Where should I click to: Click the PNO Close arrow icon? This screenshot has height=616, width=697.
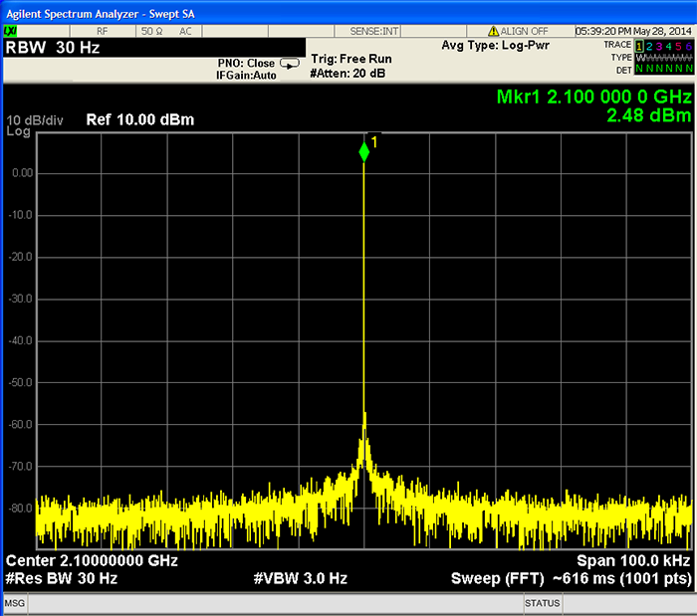(290, 65)
